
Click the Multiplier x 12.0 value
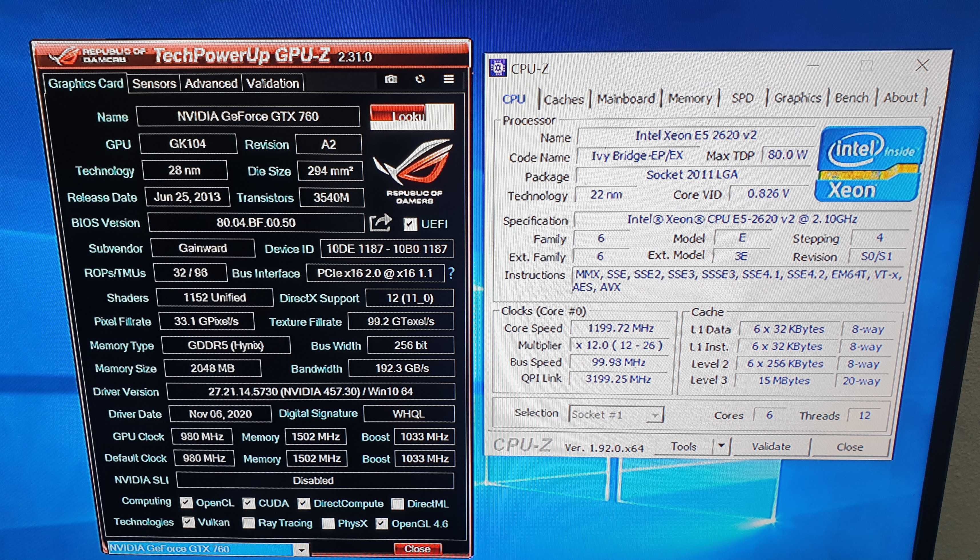click(619, 345)
